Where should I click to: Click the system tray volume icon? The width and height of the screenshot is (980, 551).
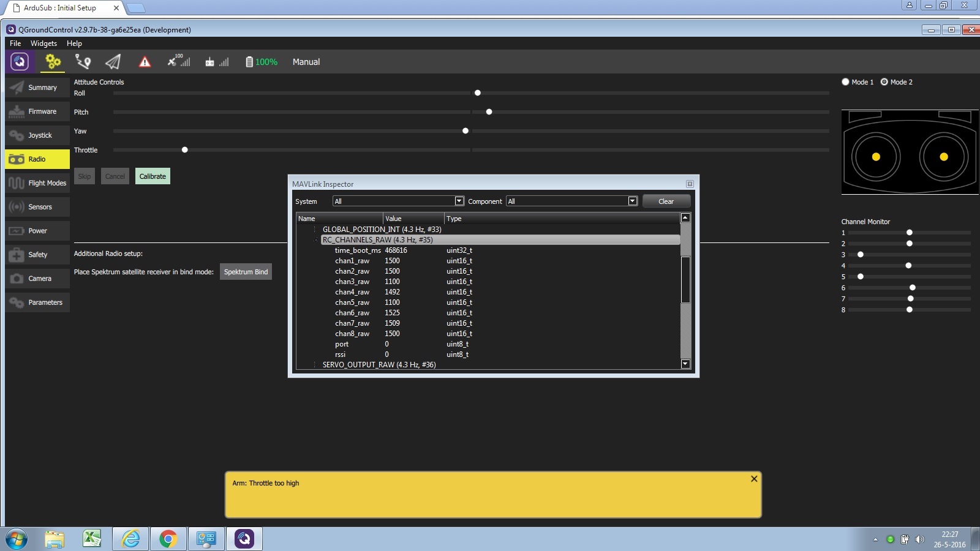[919, 539]
